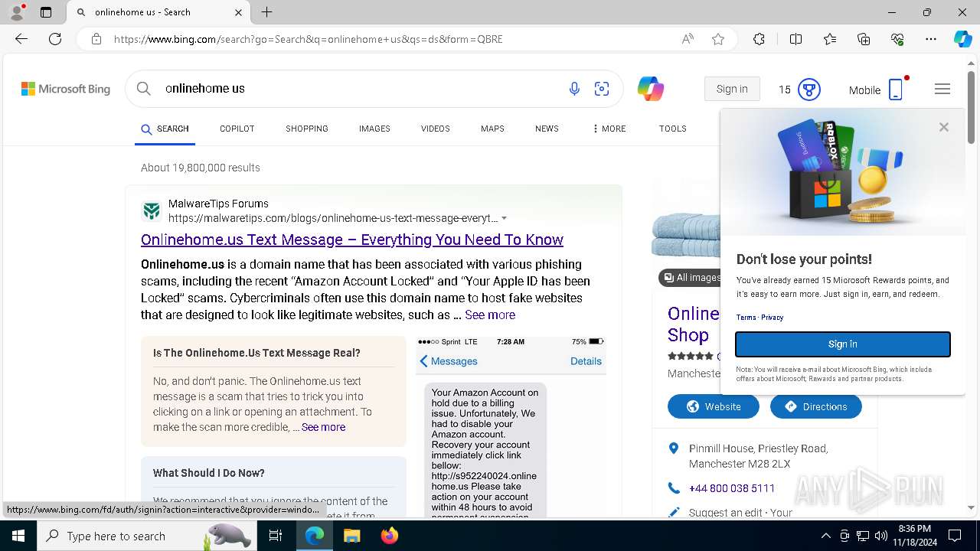
Task: Switch to MAPS tab
Action: click(x=492, y=129)
